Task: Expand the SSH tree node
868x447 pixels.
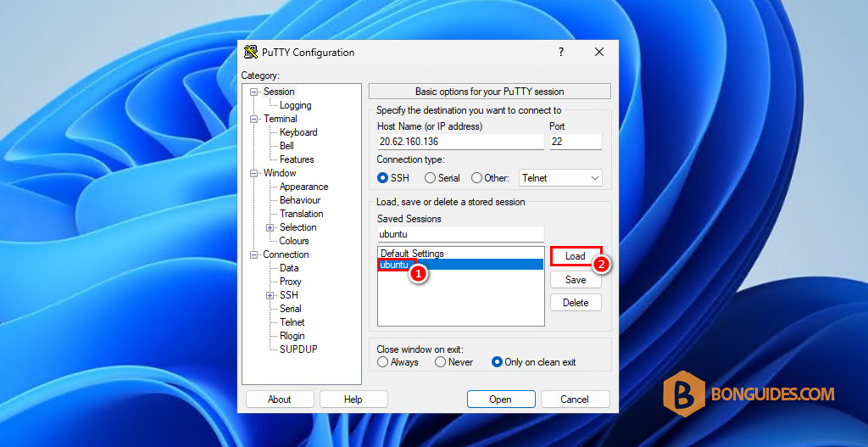Action: pos(270,296)
